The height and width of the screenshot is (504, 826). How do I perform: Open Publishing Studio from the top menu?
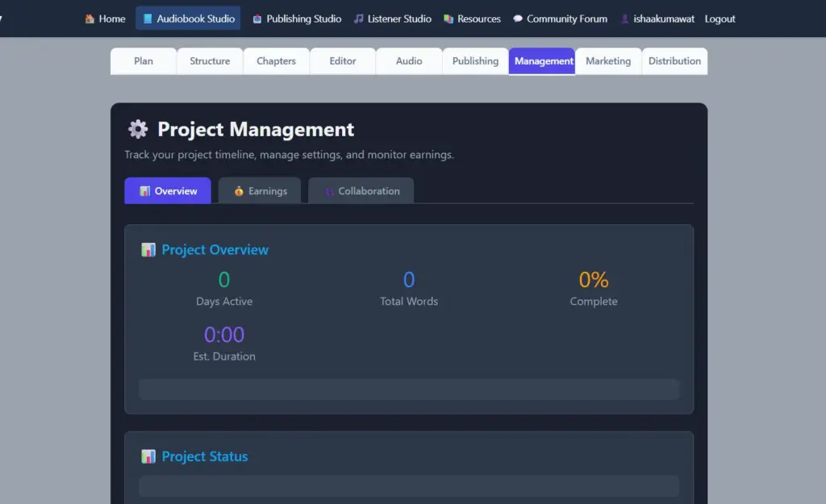click(x=297, y=18)
